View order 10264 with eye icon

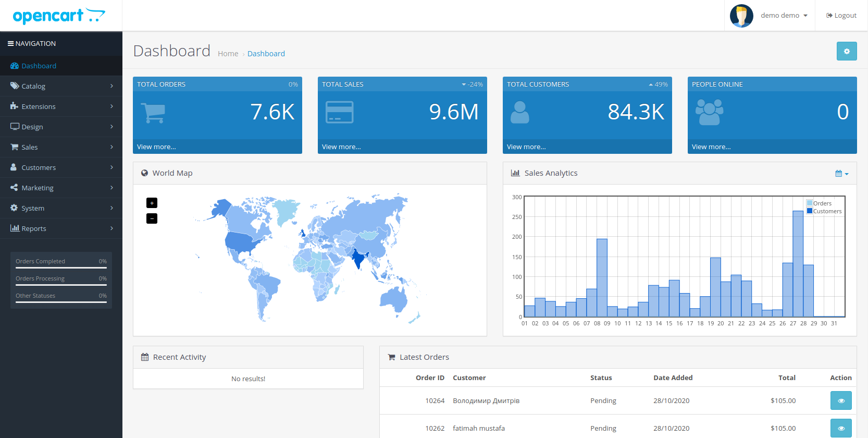840,400
